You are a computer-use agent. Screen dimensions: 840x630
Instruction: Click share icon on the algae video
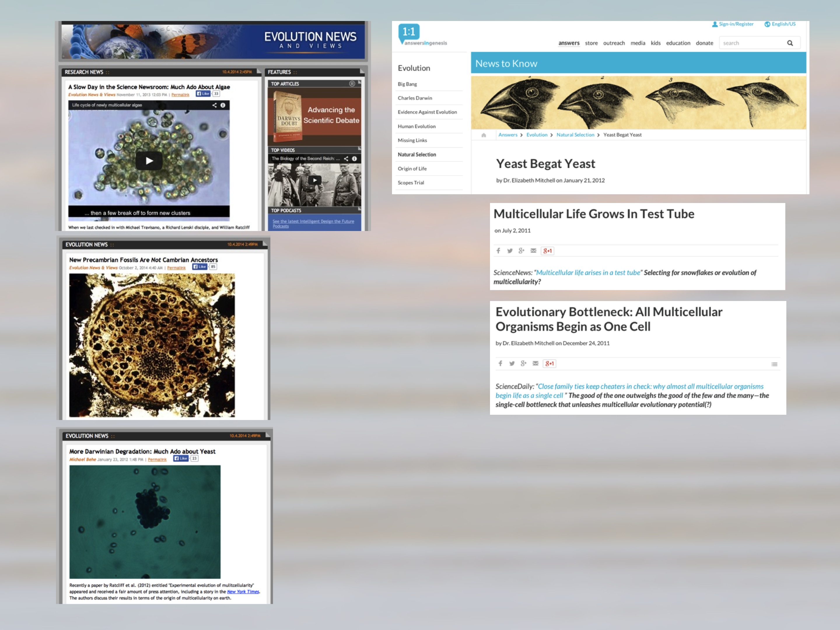point(215,105)
